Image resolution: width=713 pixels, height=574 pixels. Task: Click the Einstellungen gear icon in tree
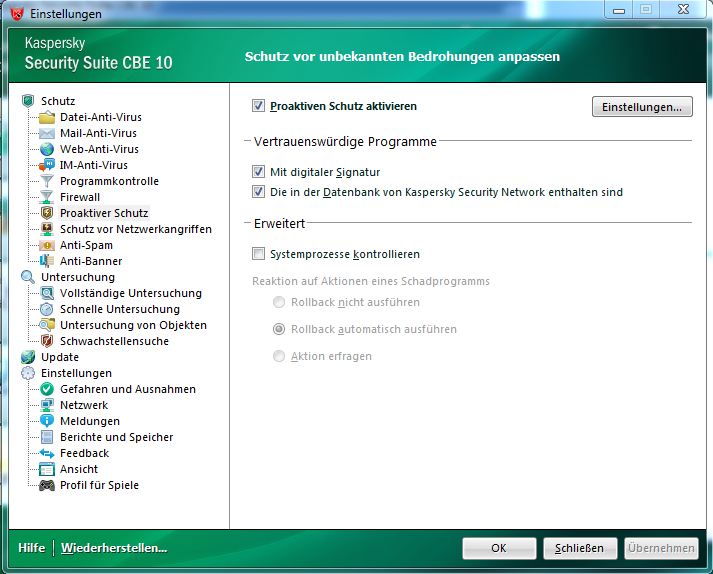tap(28, 373)
